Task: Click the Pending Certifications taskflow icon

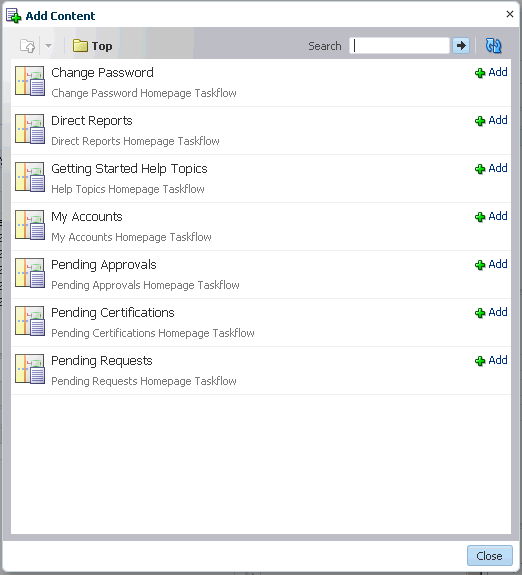Action: click(x=30, y=321)
